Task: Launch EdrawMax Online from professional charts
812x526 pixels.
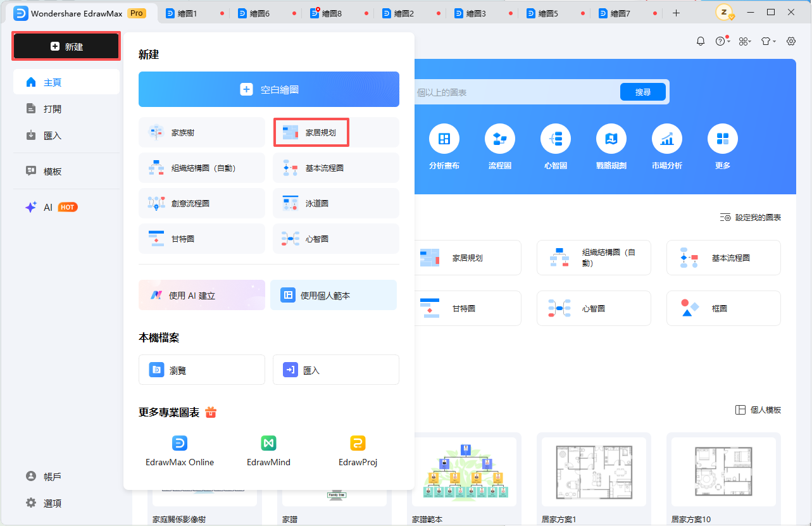Action: click(x=179, y=443)
